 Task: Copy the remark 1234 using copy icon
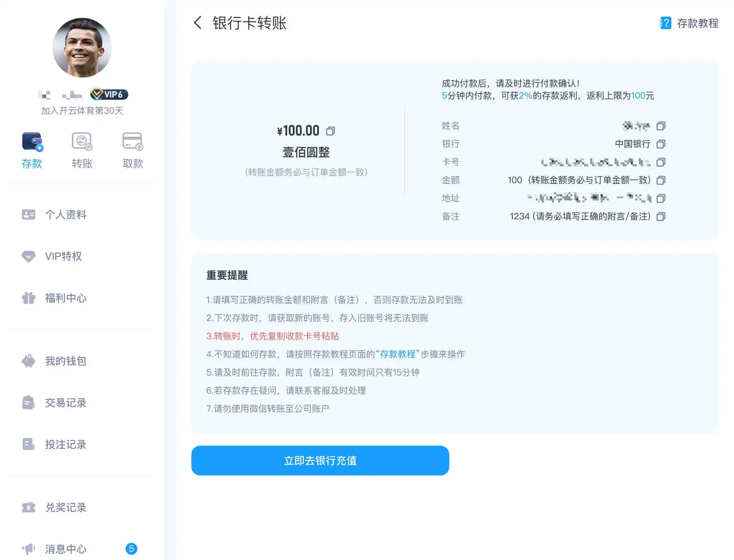click(x=661, y=216)
